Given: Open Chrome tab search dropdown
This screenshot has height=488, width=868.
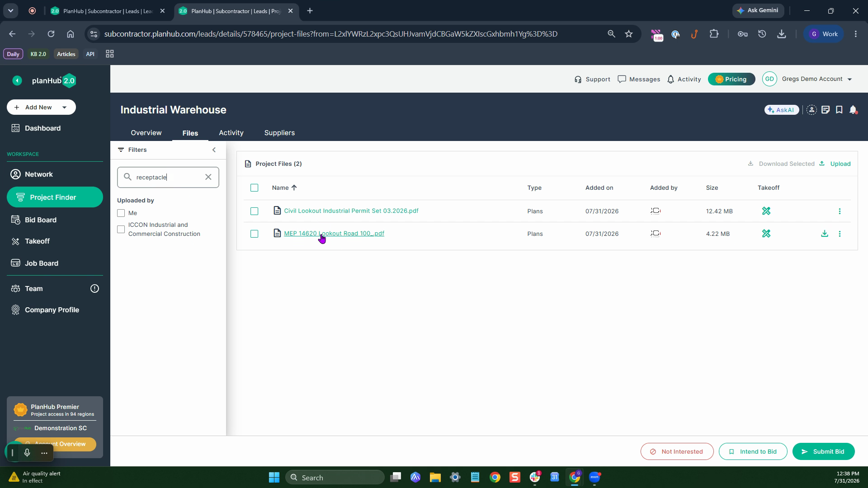Looking at the screenshot, I should (11, 11).
